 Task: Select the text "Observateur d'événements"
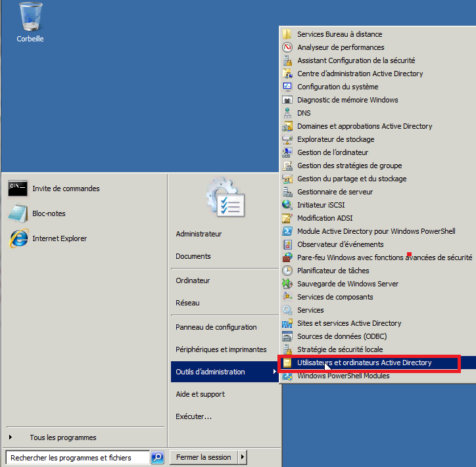pyautogui.click(x=341, y=244)
